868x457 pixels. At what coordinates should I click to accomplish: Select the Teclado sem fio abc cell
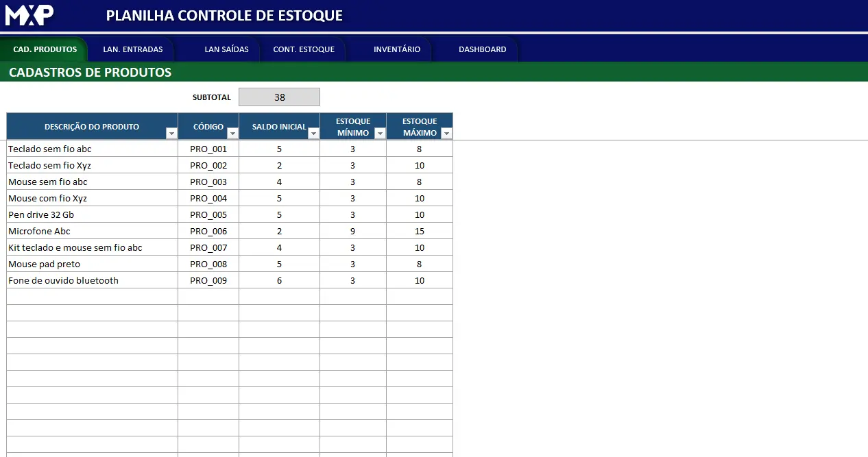92,149
